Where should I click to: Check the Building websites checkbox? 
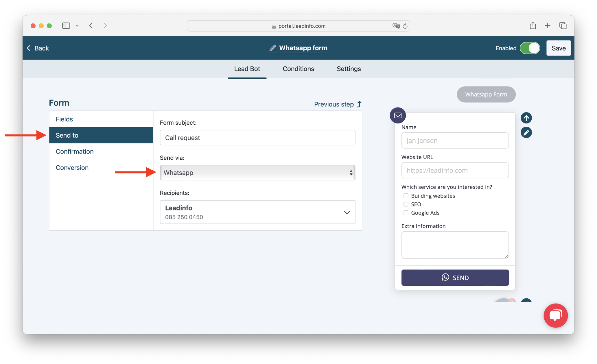[406, 196]
